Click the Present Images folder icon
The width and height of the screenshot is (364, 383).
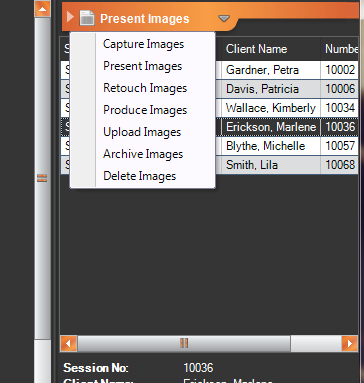click(87, 18)
